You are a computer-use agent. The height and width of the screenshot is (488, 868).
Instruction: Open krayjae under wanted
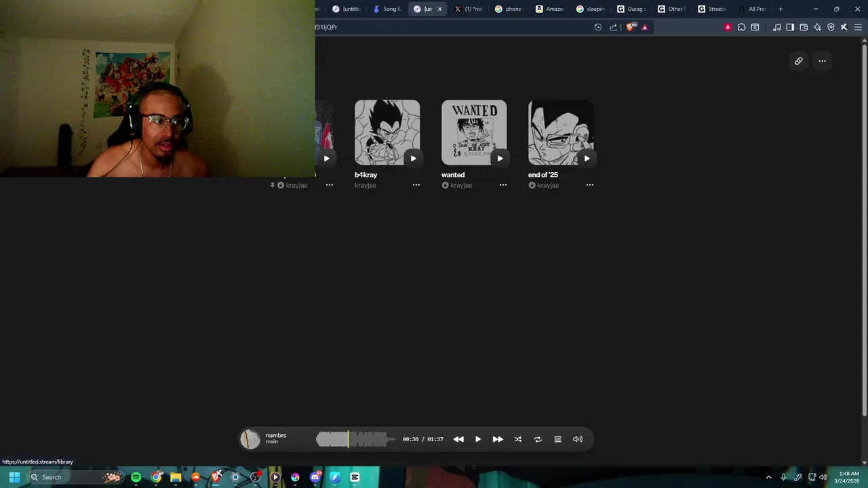(461, 185)
